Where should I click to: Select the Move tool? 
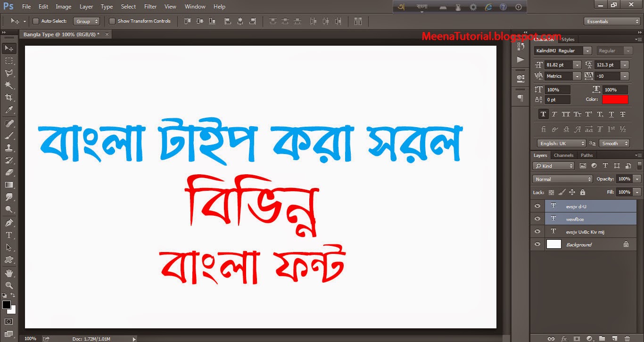coord(8,48)
